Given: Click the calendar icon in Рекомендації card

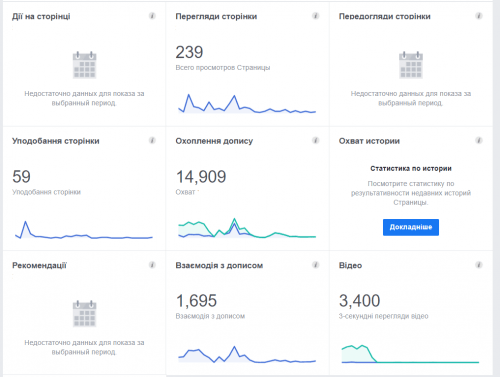Looking at the screenshot, I should (85, 314).
